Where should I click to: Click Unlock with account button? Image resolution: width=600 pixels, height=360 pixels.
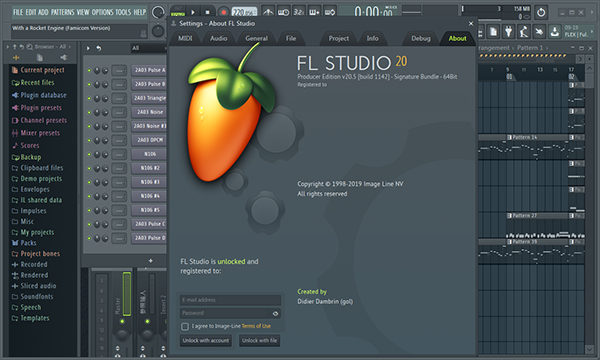click(x=206, y=340)
